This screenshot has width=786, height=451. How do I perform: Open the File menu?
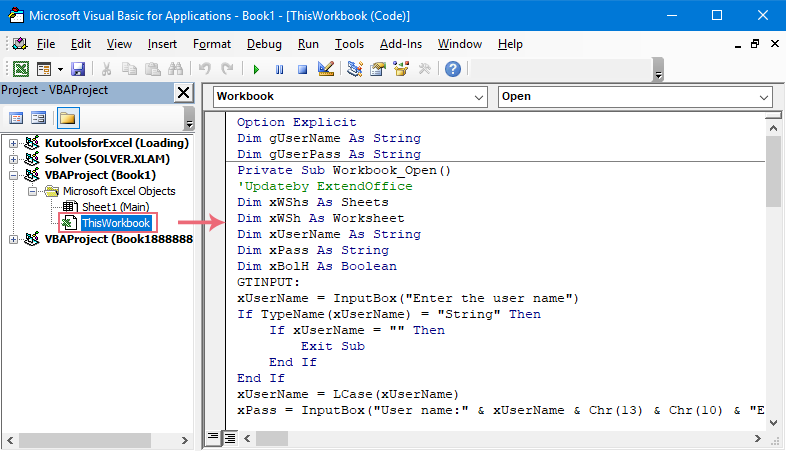click(x=46, y=44)
